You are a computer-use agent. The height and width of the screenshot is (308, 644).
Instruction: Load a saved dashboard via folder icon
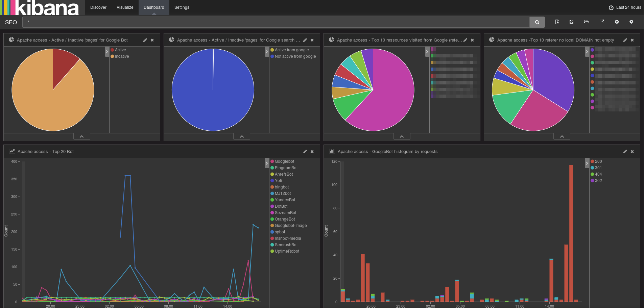point(587,22)
